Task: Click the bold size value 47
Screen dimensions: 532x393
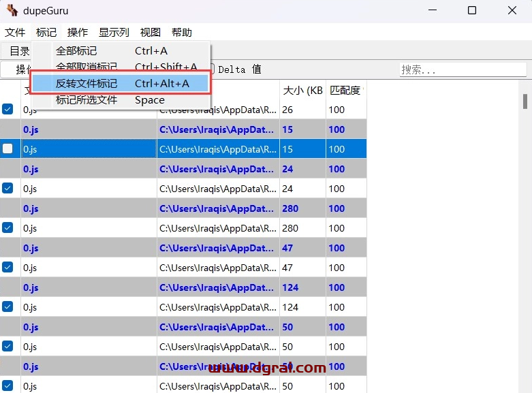Action: point(287,248)
